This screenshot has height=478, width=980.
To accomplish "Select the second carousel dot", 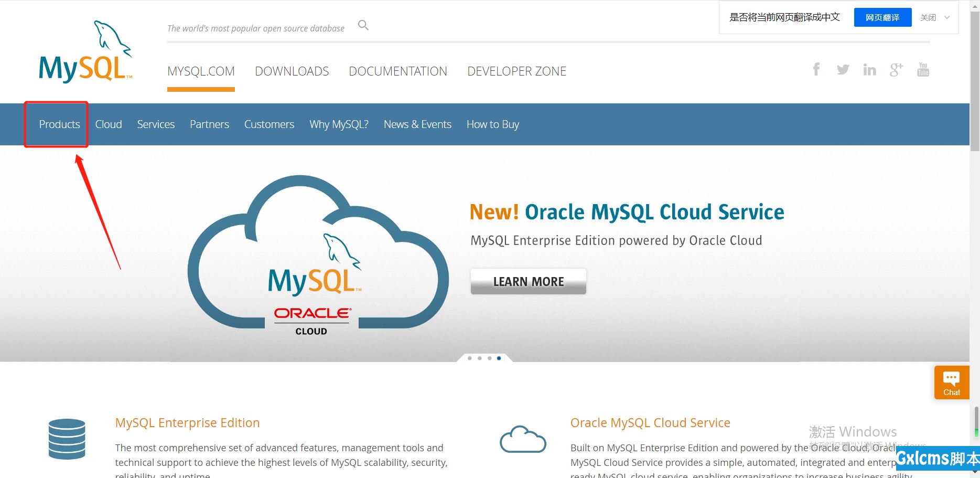I will click(x=479, y=358).
